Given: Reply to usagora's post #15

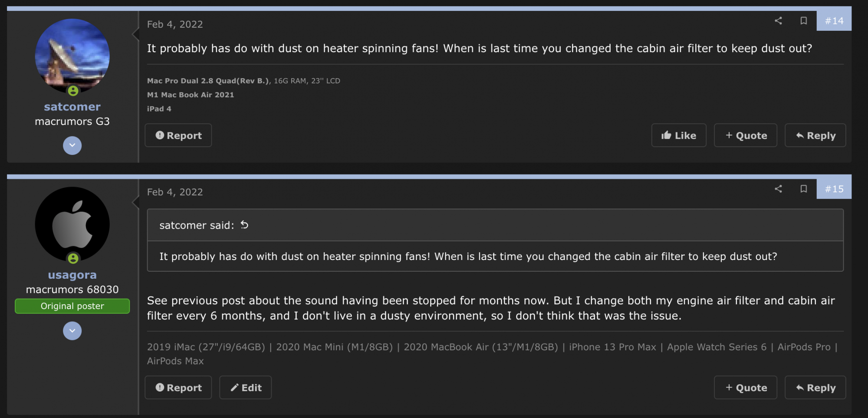Looking at the screenshot, I should click(815, 388).
